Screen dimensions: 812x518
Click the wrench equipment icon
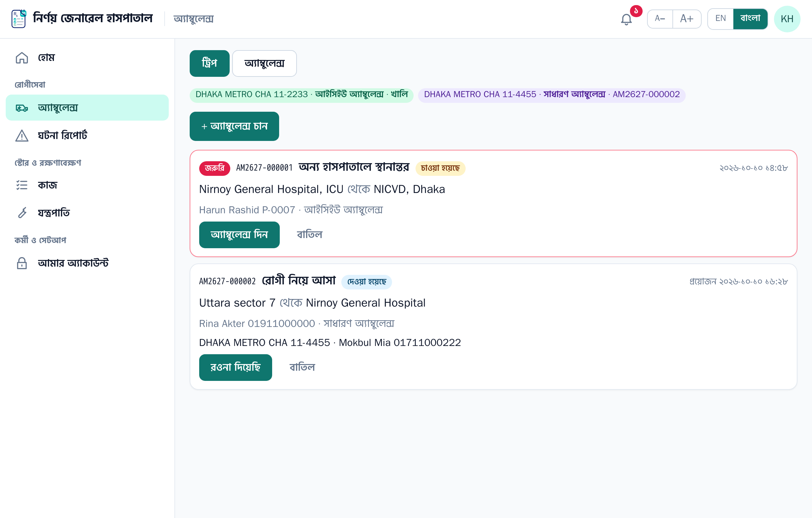point(22,213)
